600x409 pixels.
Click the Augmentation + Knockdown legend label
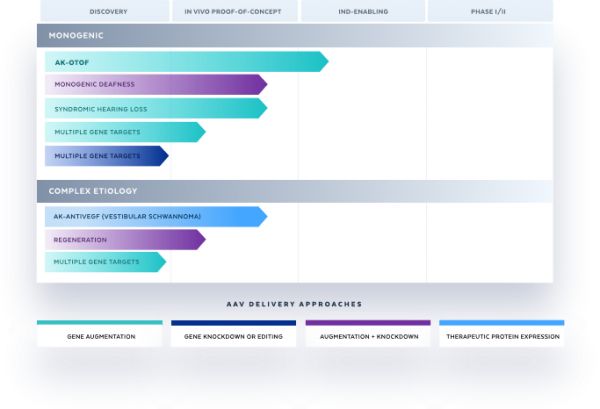(368, 337)
